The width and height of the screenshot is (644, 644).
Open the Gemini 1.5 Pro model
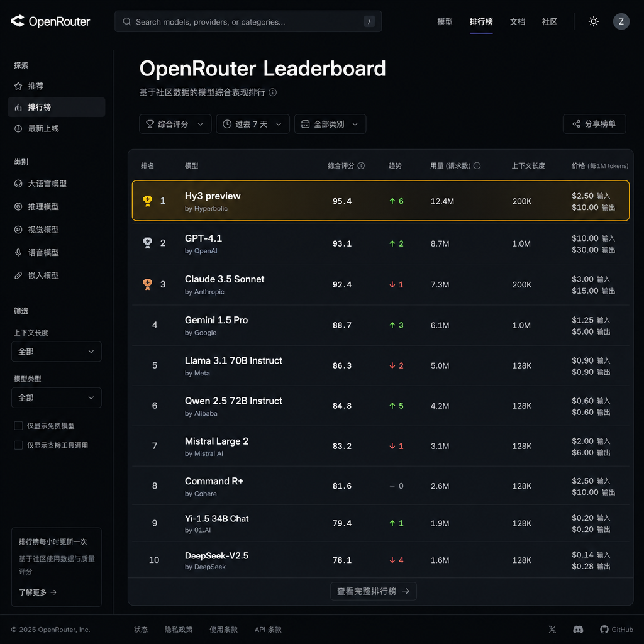[380, 325]
